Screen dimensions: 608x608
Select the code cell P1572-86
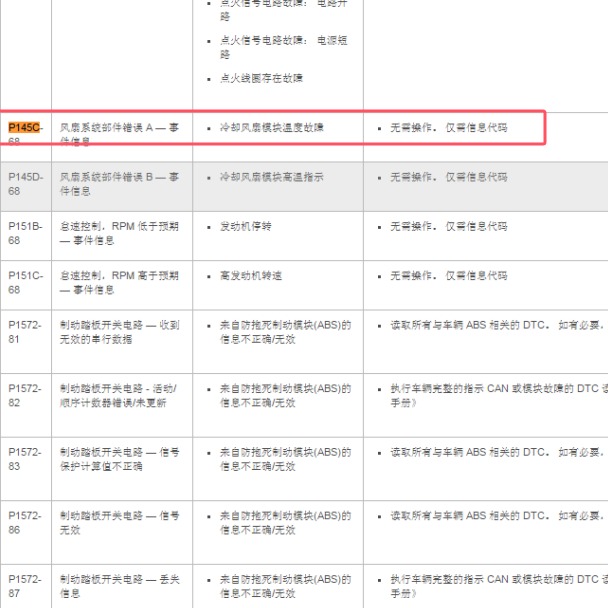click(25, 523)
